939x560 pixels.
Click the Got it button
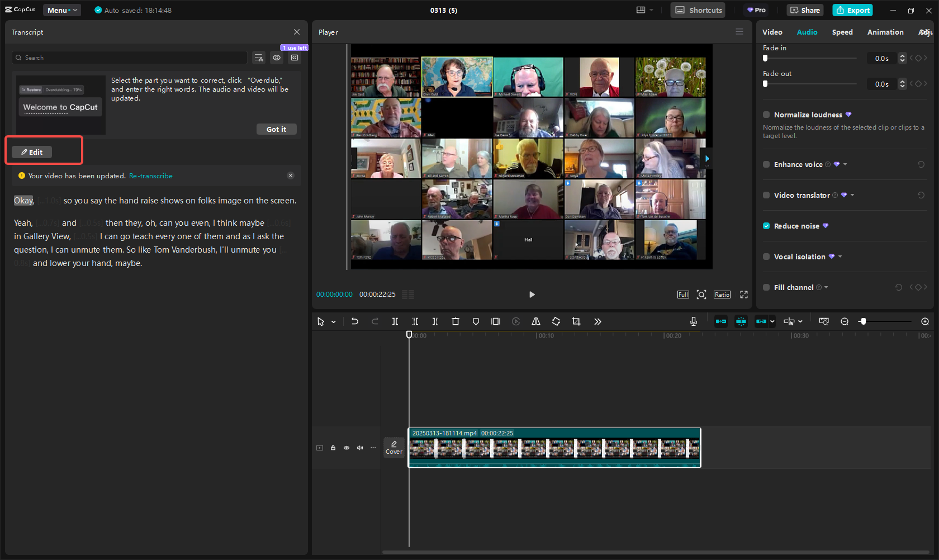coord(276,129)
